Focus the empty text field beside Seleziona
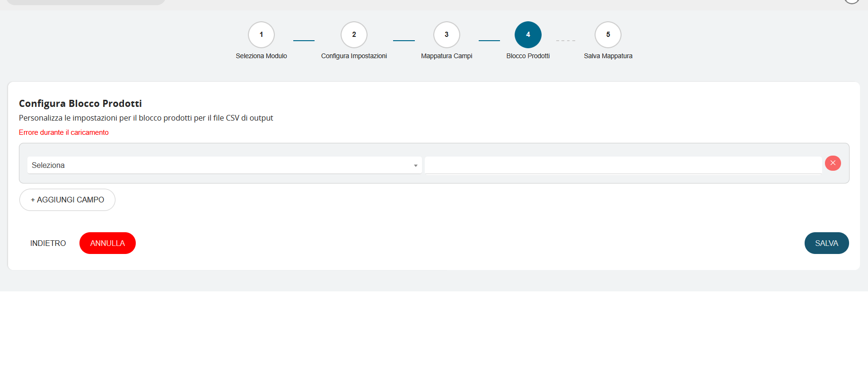The height and width of the screenshot is (376, 868). pos(623,165)
